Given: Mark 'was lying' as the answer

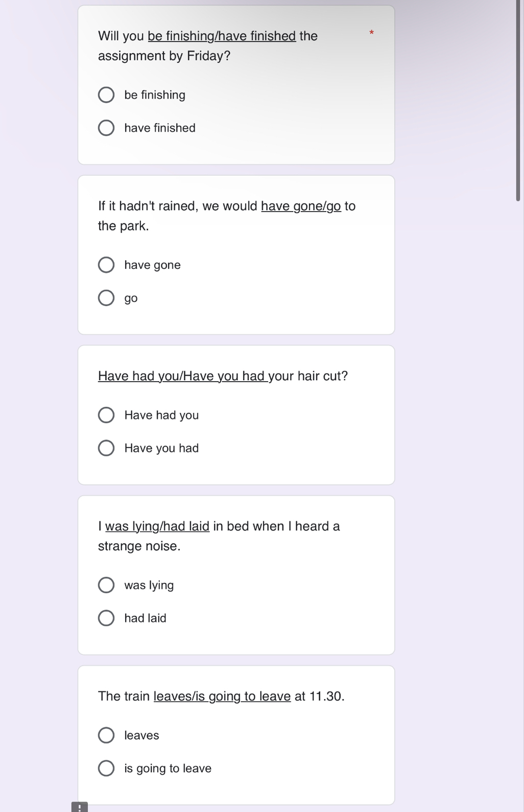Looking at the screenshot, I should pos(106,585).
